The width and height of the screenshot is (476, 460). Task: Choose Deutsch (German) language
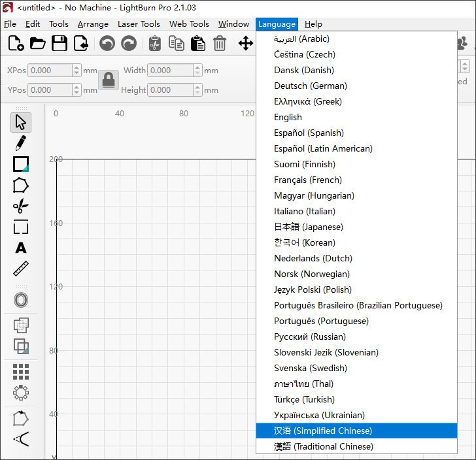356,86
